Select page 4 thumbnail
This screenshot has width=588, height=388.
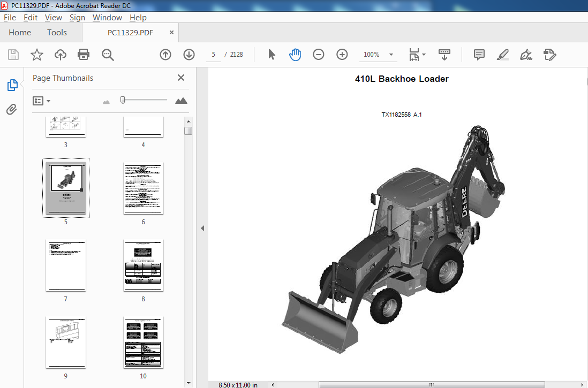click(143, 127)
